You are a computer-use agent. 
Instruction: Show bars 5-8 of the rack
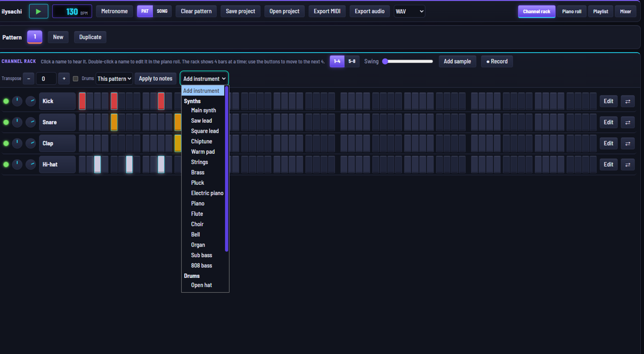352,61
